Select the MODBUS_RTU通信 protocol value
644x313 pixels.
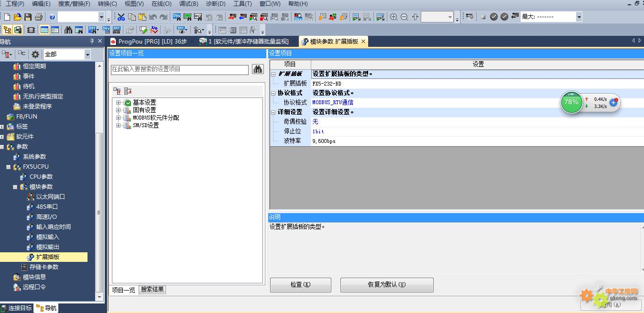(333, 103)
